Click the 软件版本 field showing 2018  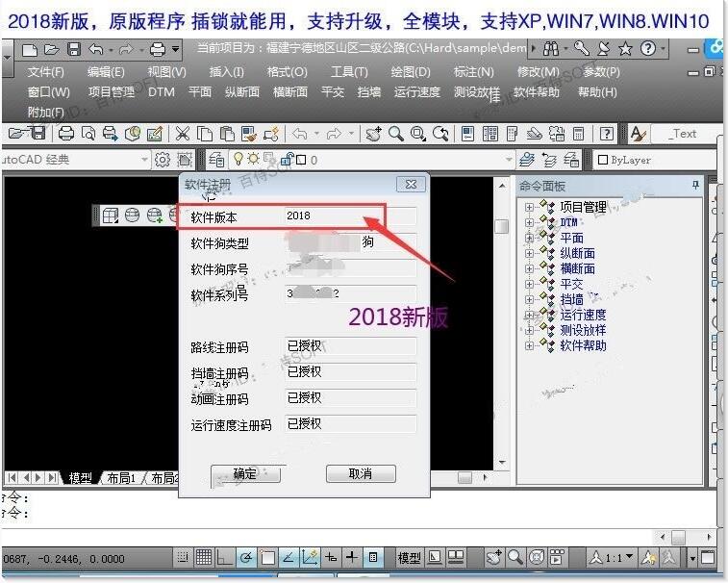tap(350, 216)
